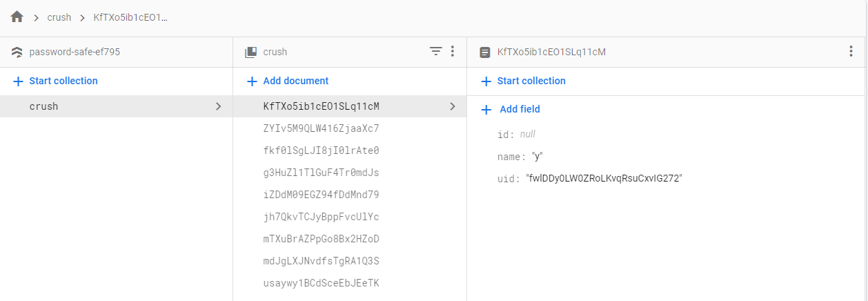This screenshot has height=301, width=868.
Task: Click the filter icon in crush column
Action: click(x=435, y=52)
